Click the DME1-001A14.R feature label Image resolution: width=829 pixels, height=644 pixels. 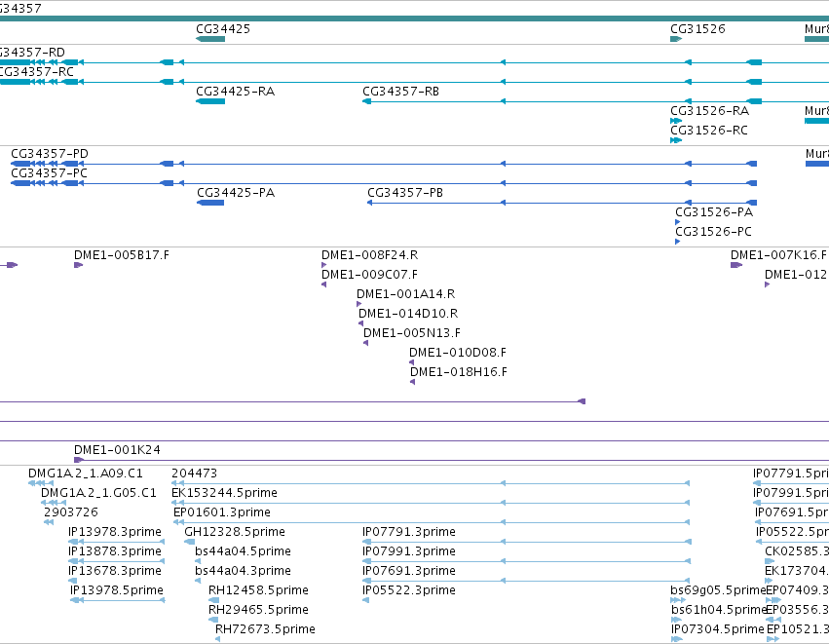pos(405,294)
